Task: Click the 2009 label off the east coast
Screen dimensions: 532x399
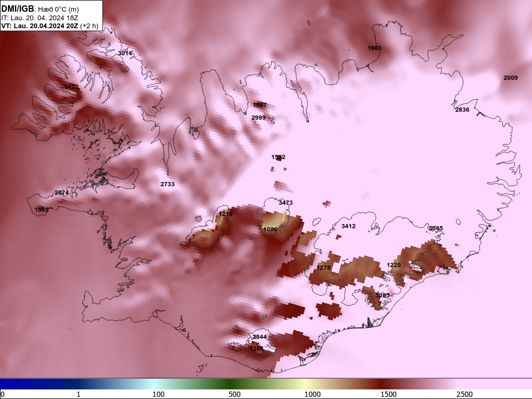Action: [511, 78]
